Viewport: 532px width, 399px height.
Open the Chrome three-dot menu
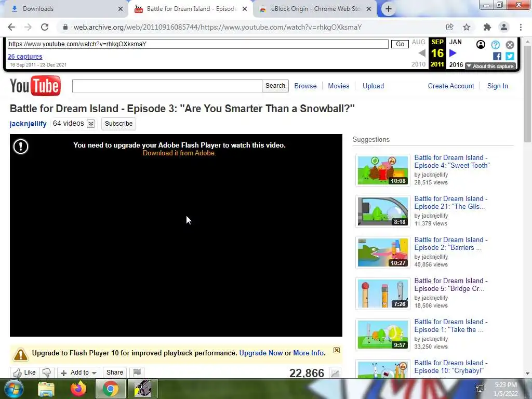[x=521, y=27]
